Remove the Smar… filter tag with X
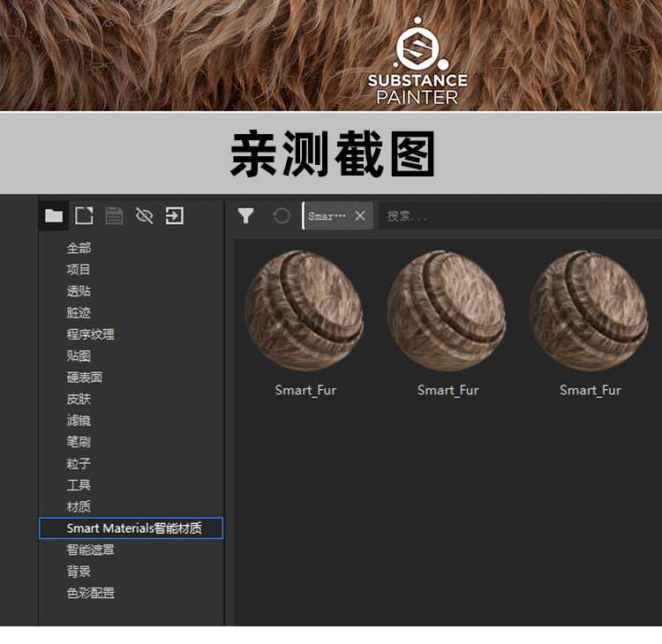Screen dimensions: 662x644 pyautogui.click(x=360, y=215)
